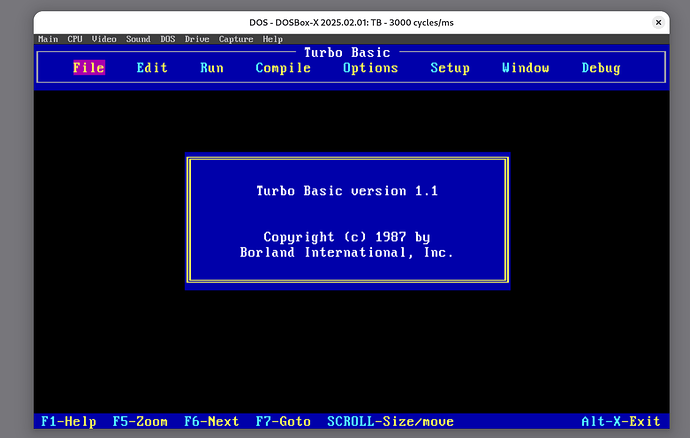The image size is (690, 438).
Task: Open the Setup menu
Action: pyautogui.click(x=450, y=68)
